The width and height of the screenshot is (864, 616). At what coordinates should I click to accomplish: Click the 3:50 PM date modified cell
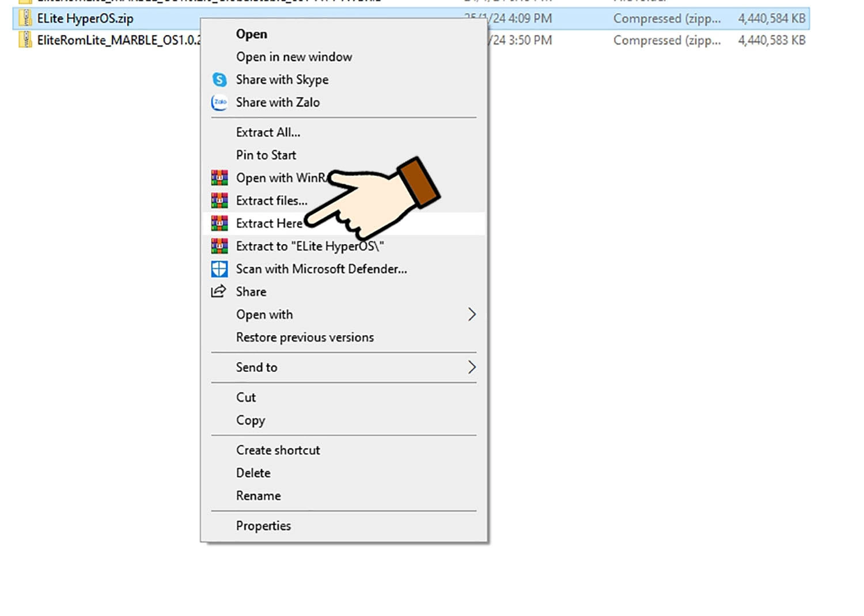point(520,40)
